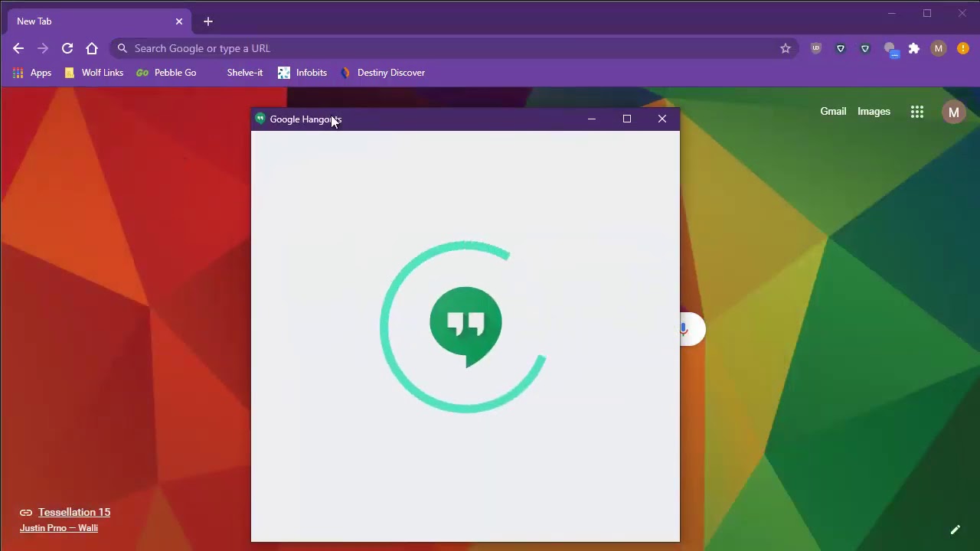
Task: Click the magnifier icon in the address bar
Action: tap(122, 48)
